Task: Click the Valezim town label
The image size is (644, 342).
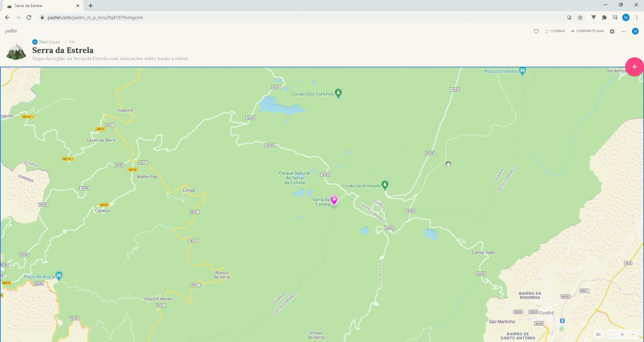Action: coord(125,111)
